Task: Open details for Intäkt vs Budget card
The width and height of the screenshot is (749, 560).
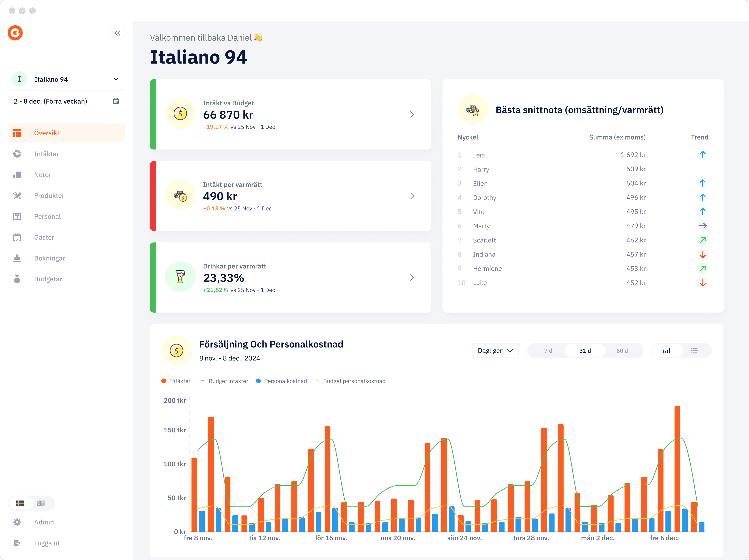Action: click(412, 114)
